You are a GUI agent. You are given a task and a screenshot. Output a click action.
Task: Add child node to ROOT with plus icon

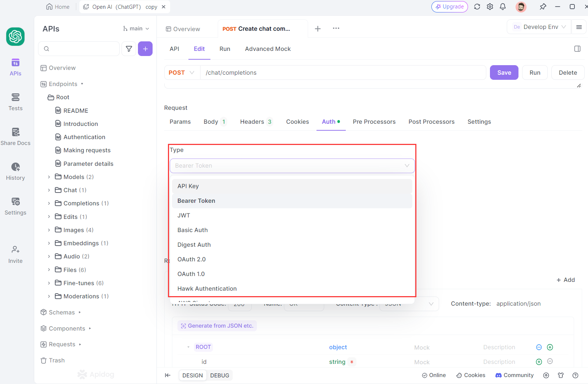(x=550, y=347)
